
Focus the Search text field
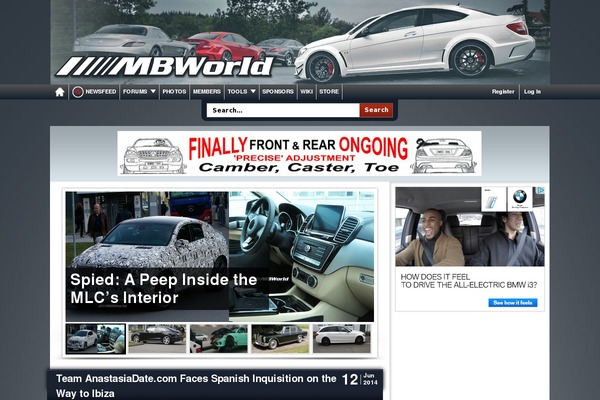[x=283, y=110]
